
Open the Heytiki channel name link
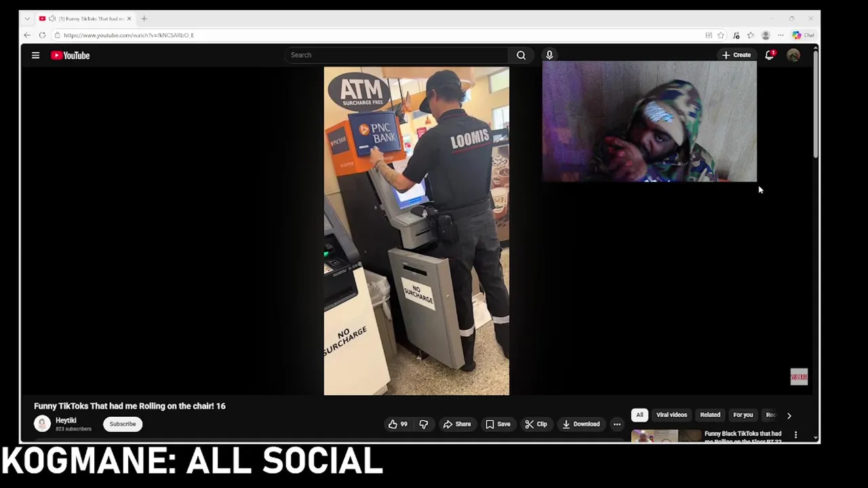click(x=66, y=420)
